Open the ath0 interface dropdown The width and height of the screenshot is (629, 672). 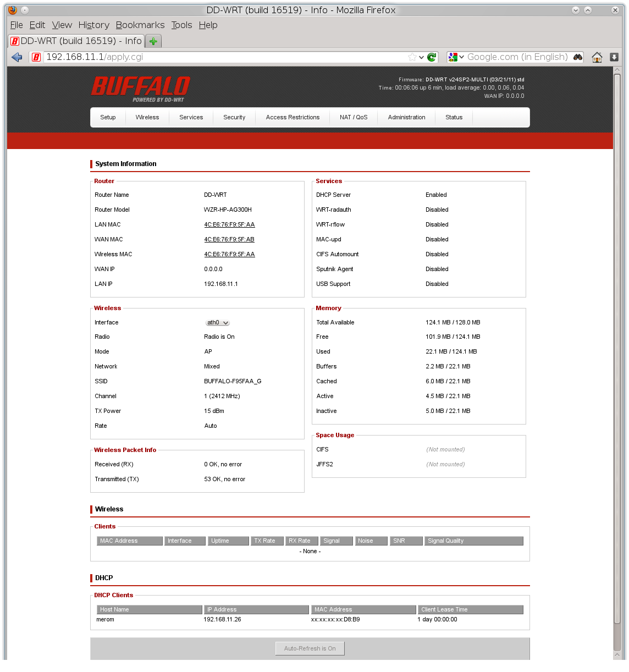coord(218,323)
